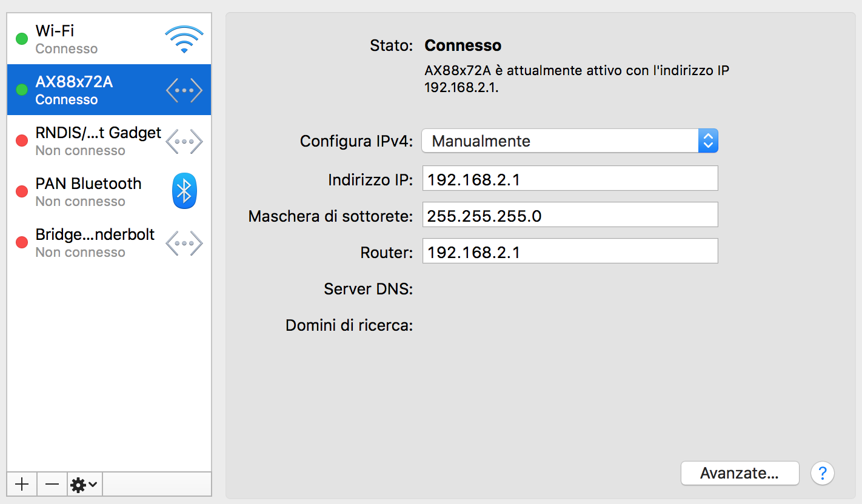
Task: Click the Indirizzo IP field
Action: click(x=570, y=179)
